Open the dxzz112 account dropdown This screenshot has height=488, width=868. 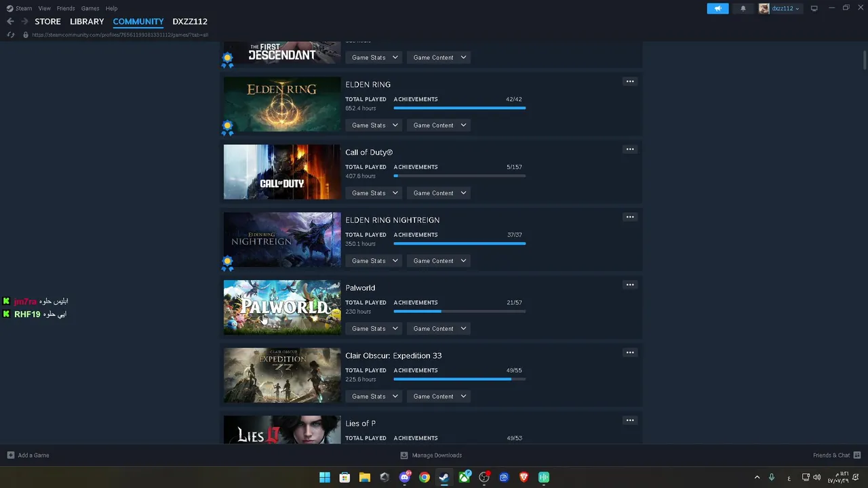pyautogui.click(x=779, y=8)
